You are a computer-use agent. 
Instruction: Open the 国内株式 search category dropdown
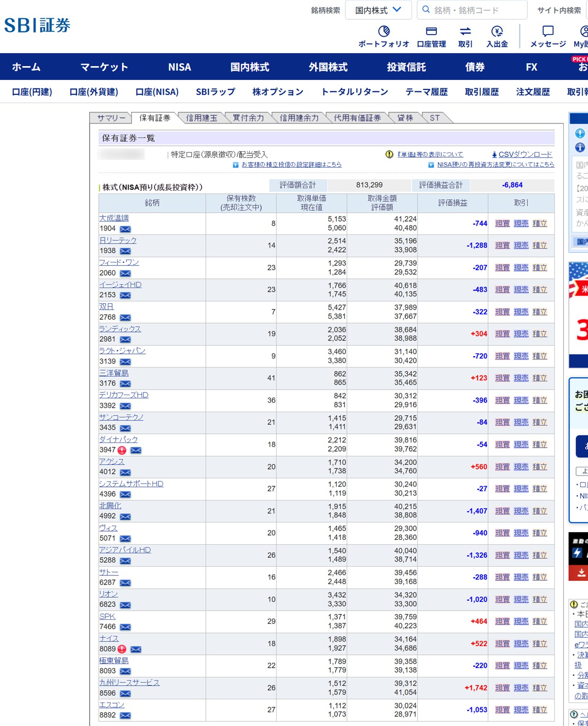point(379,10)
